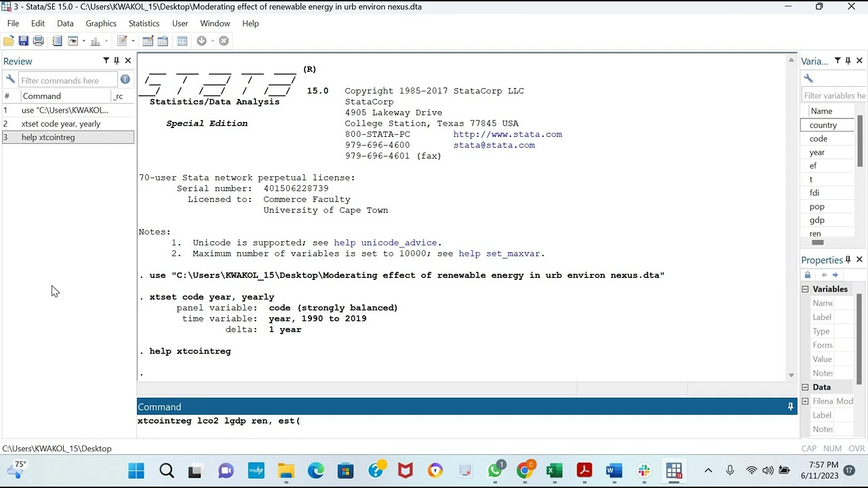Visit the http://www.stata.com link
Image resolution: width=868 pixels, height=488 pixels.
pos(508,134)
